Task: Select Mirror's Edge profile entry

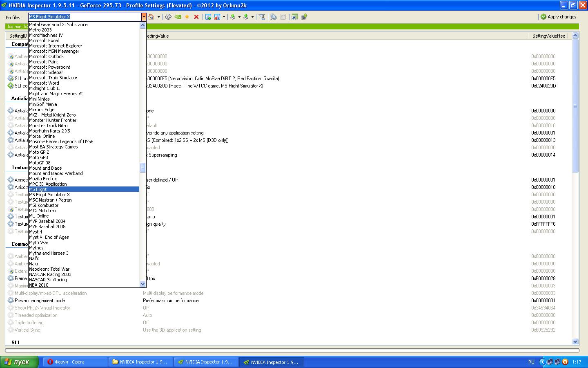Action: (84, 110)
